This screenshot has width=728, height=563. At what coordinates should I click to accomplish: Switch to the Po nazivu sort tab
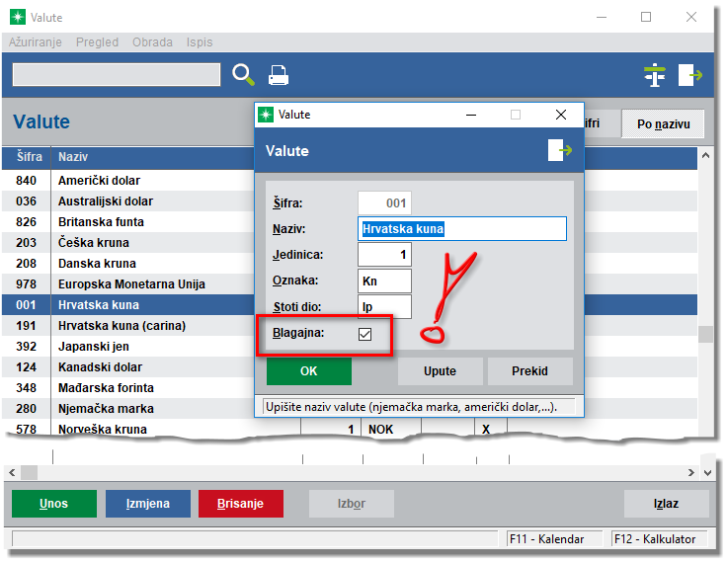[x=662, y=123]
